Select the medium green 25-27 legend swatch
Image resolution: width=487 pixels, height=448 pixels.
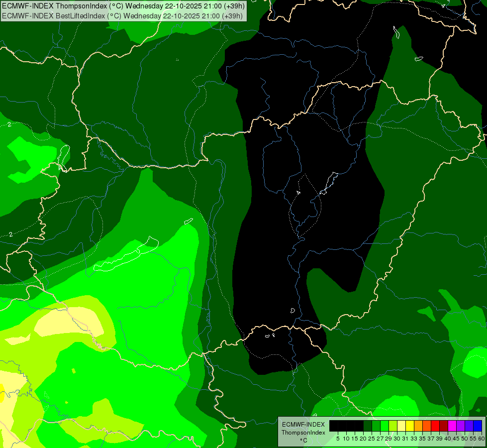click(376, 426)
